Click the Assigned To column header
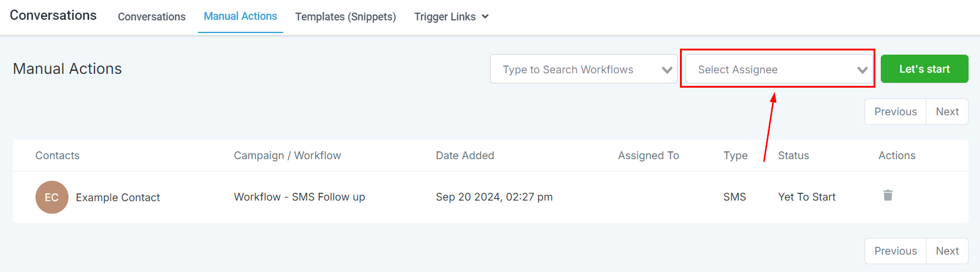The width and height of the screenshot is (980, 272). click(x=648, y=156)
